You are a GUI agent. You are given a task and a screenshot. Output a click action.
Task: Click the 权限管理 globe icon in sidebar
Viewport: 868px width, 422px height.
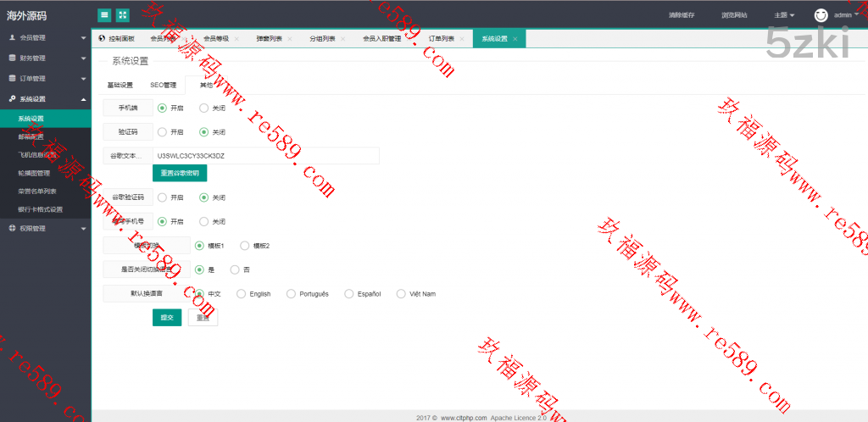(12, 229)
